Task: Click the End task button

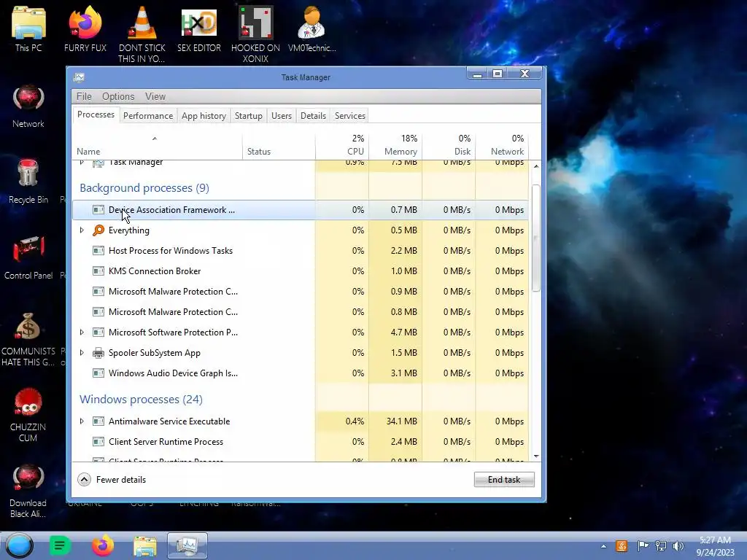Action: 504,480
